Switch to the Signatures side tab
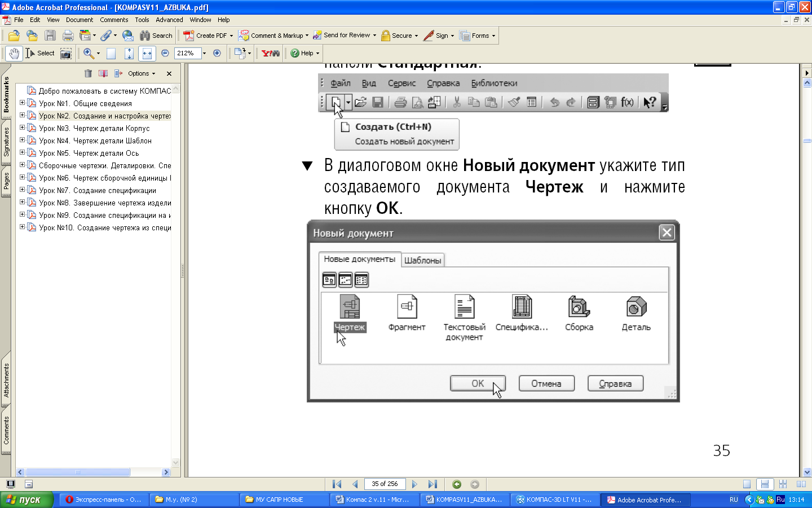This screenshot has width=812, height=508. 6,142
